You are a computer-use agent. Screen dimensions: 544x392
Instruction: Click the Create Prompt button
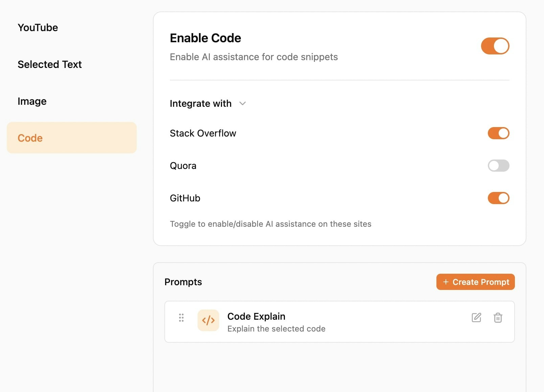click(475, 282)
